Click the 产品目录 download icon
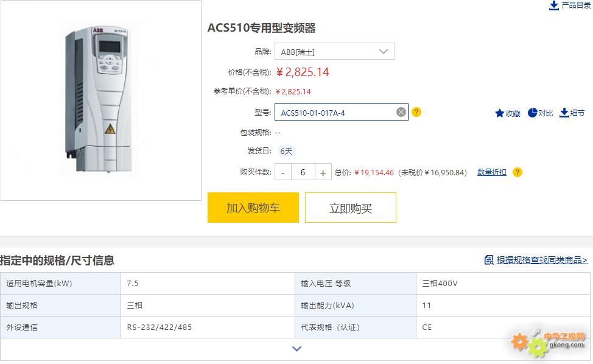This screenshot has width=593, height=364. coord(553,5)
